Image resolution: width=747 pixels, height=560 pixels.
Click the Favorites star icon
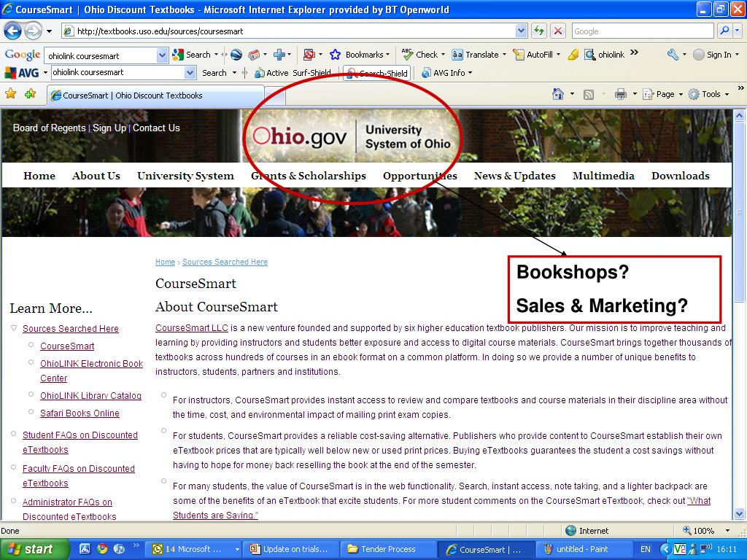[10, 94]
